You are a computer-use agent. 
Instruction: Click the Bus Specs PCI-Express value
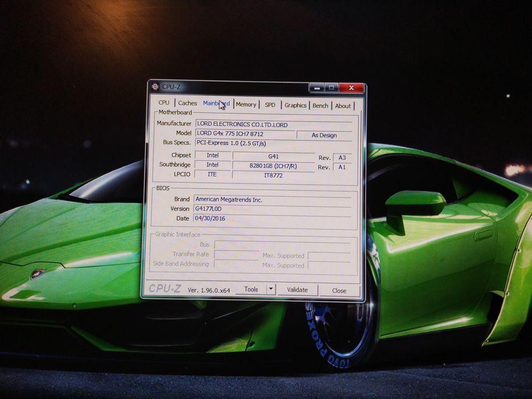coord(274,143)
